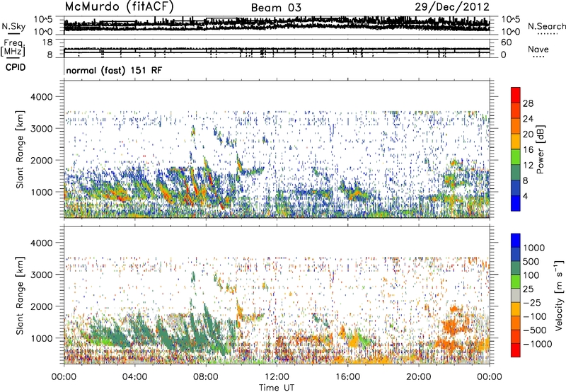Screen dimensions: 566x392
Task: Click the 'CPID' label
Action: point(16,67)
